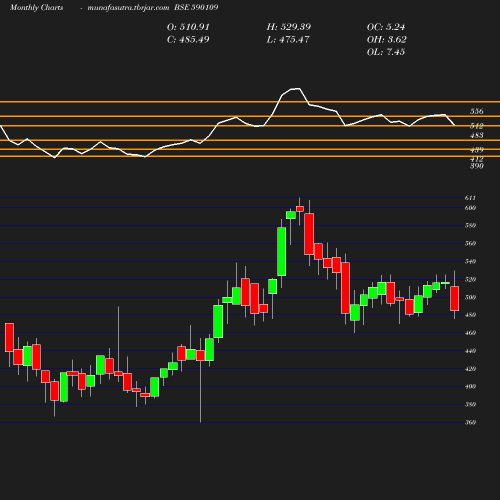Click the 580 price axis label
Viewport: 500px width, 500px height.
[470, 225]
